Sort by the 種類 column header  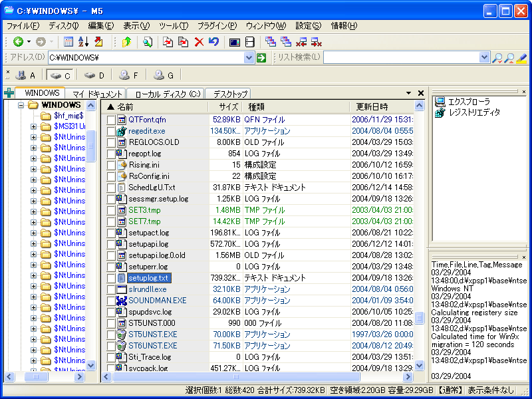pyautogui.click(x=296, y=107)
